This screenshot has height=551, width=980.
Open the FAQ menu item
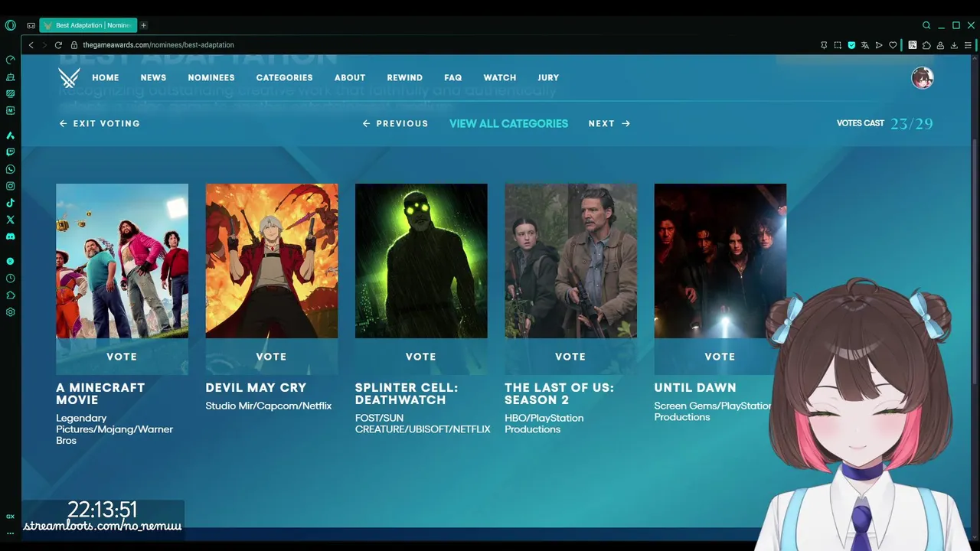[x=453, y=77]
